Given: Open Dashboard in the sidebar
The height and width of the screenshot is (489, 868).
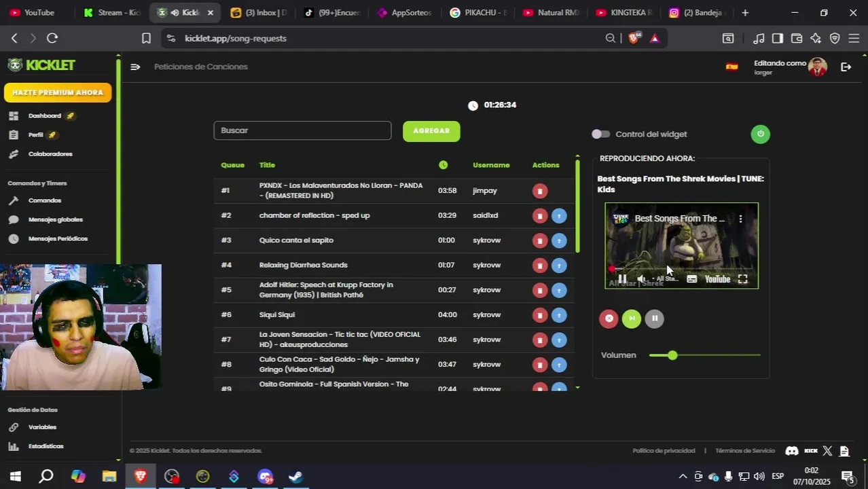Looking at the screenshot, I should tap(45, 116).
